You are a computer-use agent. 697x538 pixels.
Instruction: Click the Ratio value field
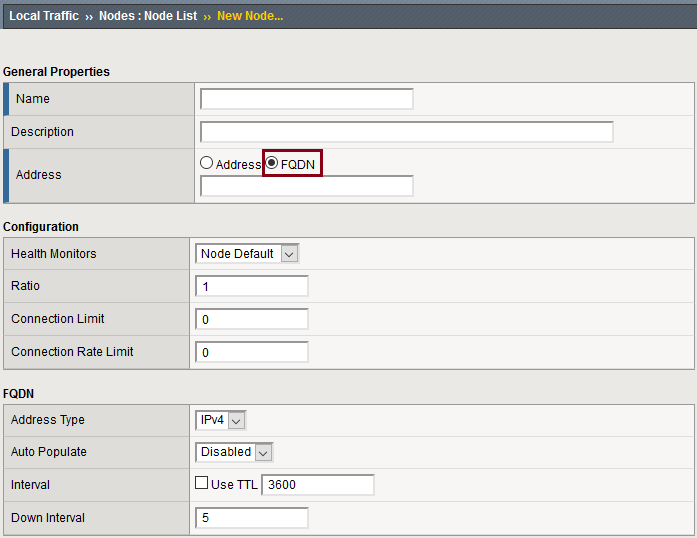pyautogui.click(x=252, y=286)
